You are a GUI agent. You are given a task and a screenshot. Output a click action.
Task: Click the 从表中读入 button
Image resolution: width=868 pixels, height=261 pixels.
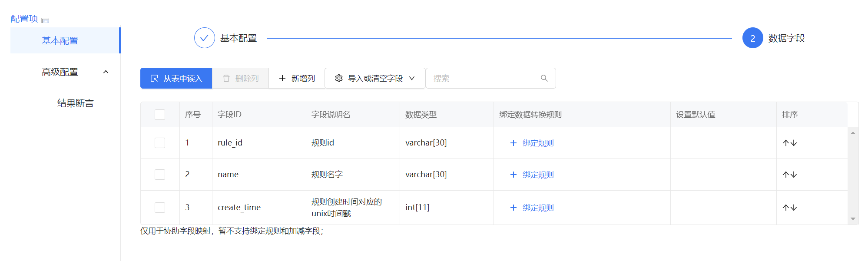(x=176, y=78)
